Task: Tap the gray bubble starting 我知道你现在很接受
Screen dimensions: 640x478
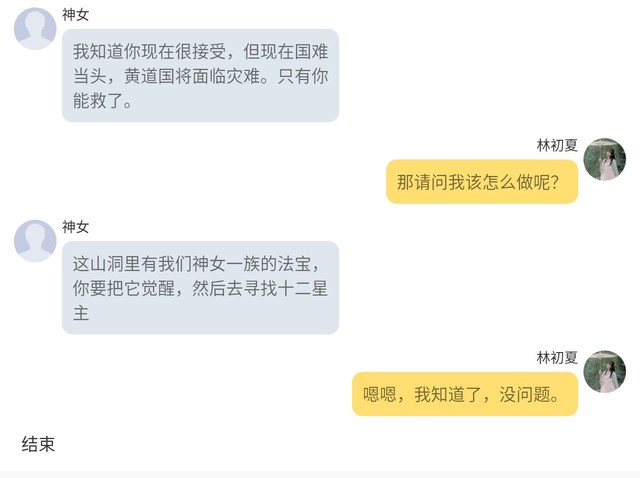Action: click(x=200, y=76)
